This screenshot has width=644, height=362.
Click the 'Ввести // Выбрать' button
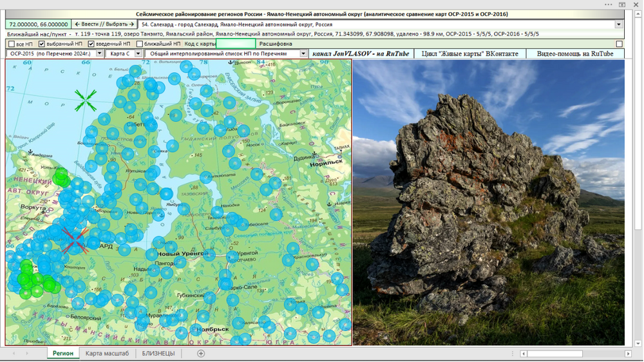(x=104, y=24)
